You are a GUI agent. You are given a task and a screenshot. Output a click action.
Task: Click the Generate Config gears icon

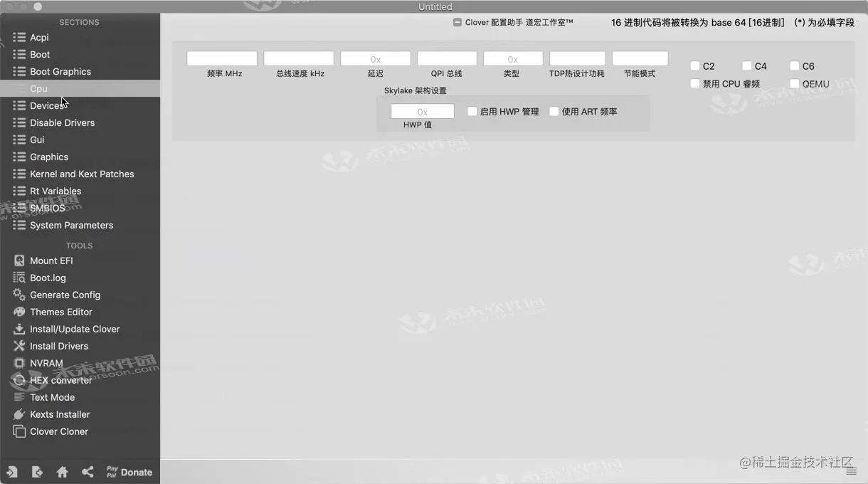click(19, 295)
